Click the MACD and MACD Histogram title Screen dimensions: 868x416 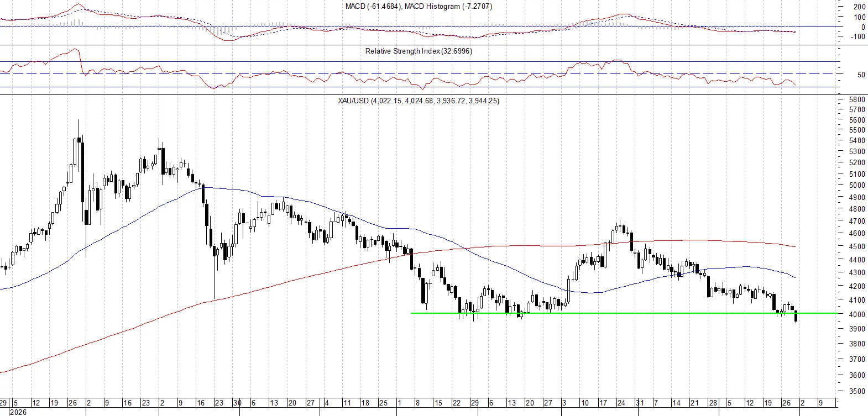[x=419, y=7]
